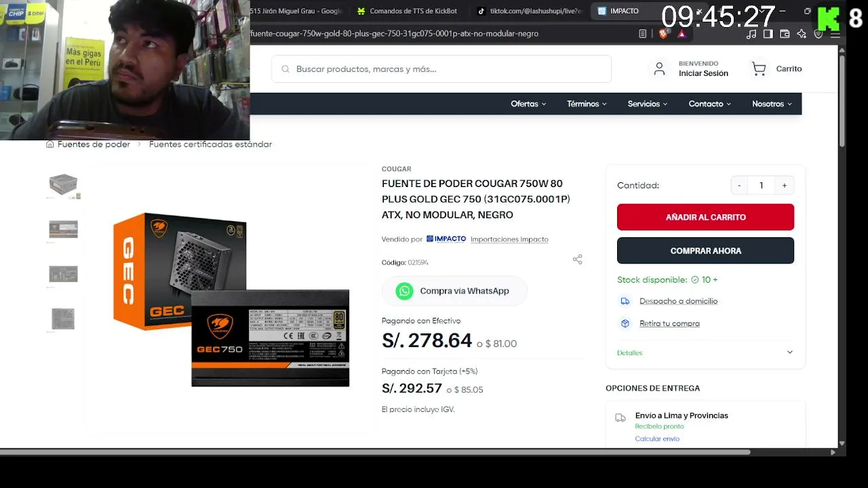Click the IMPACTO seller logo
Image resolution: width=868 pixels, height=488 pixels.
(446, 239)
